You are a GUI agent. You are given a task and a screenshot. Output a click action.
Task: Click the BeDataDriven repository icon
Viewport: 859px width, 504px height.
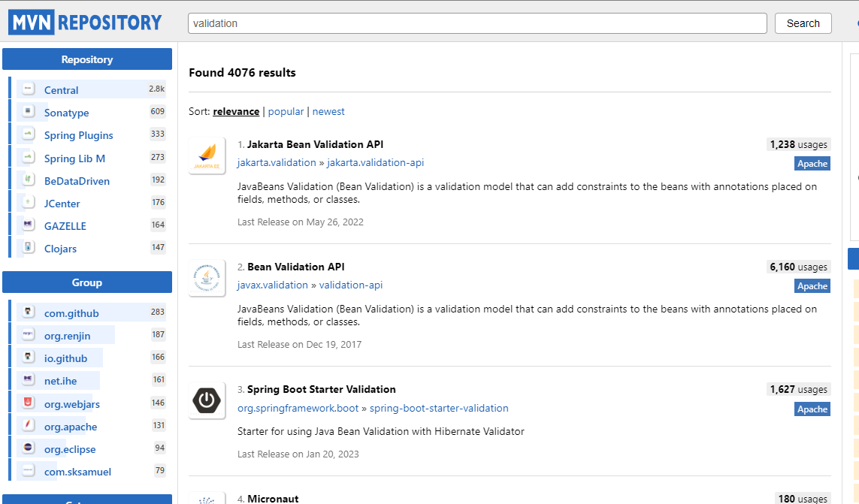[29, 179]
